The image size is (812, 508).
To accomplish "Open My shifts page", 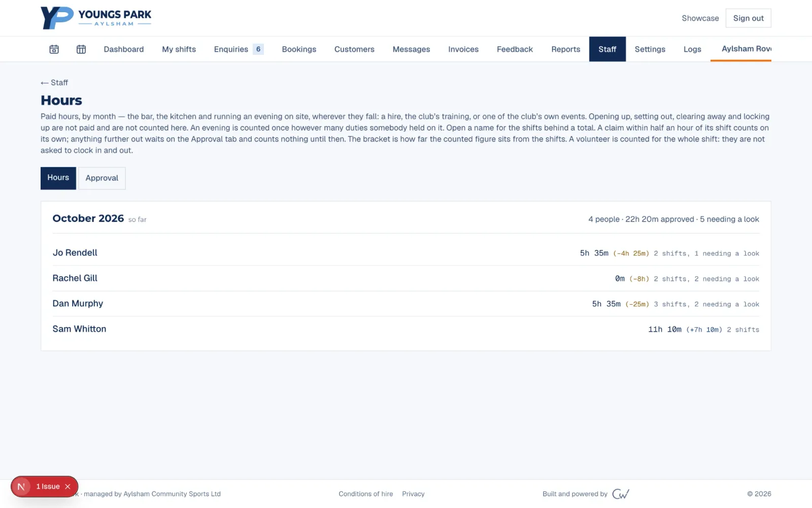I will click(179, 49).
